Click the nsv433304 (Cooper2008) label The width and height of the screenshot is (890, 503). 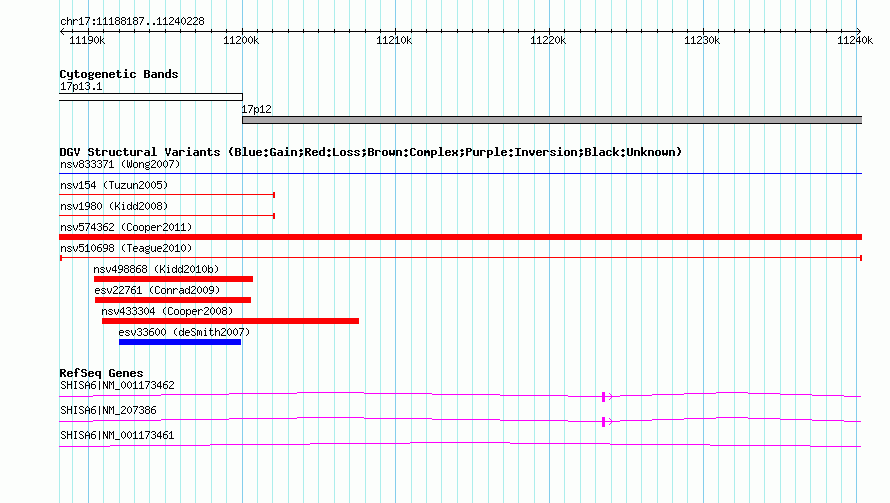[167, 311]
